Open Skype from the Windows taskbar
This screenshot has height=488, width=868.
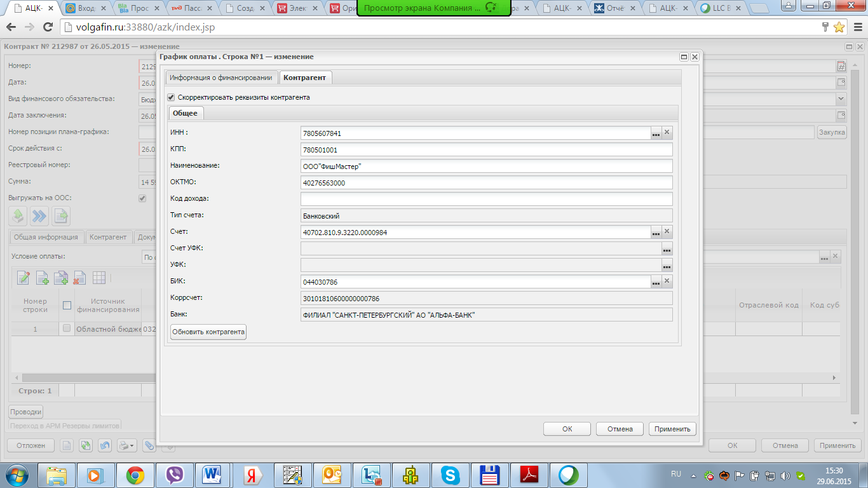pyautogui.click(x=451, y=475)
